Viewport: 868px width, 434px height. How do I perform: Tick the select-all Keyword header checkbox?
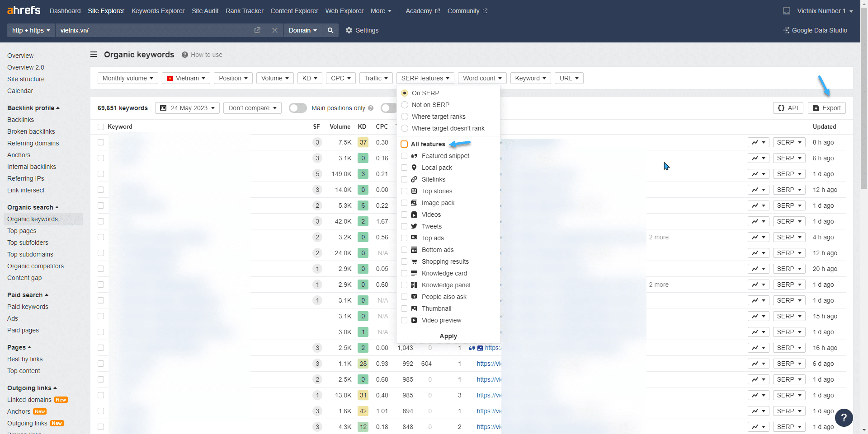[101, 127]
